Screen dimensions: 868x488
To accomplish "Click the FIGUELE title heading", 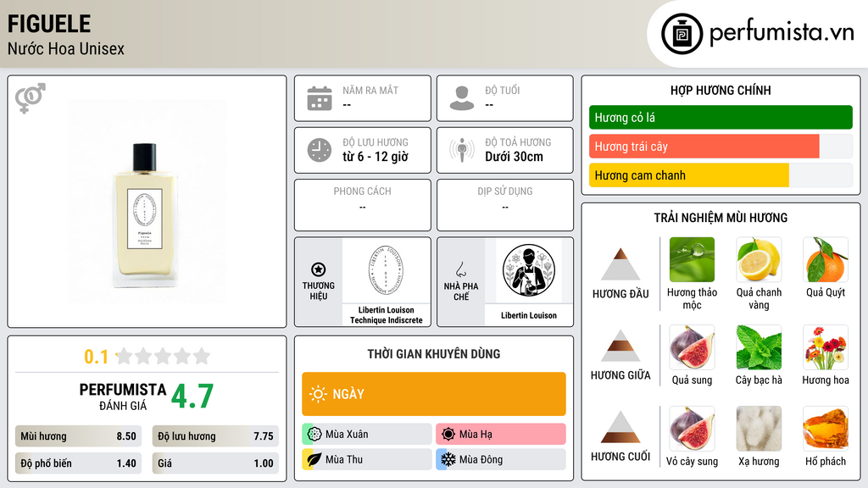I will [x=49, y=24].
